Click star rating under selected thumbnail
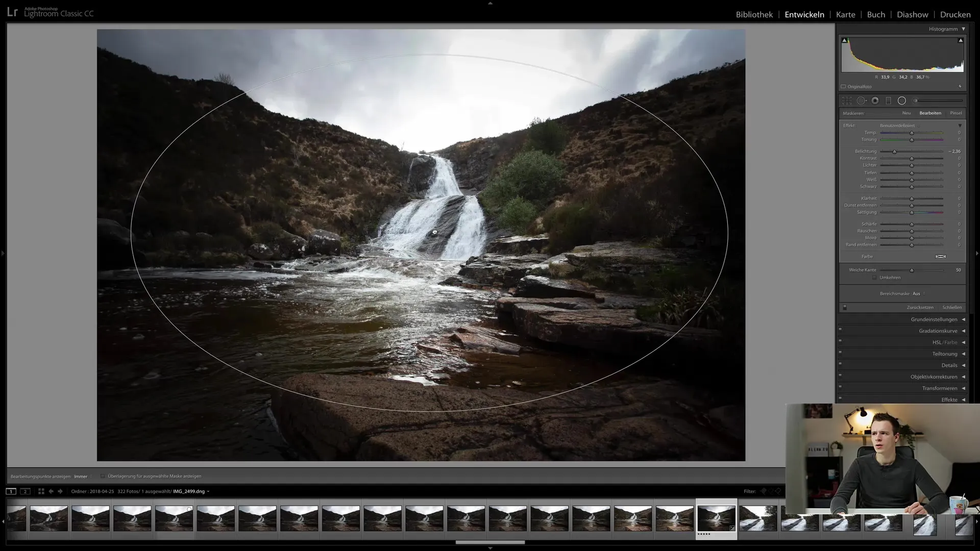The image size is (980, 551). tap(704, 534)
